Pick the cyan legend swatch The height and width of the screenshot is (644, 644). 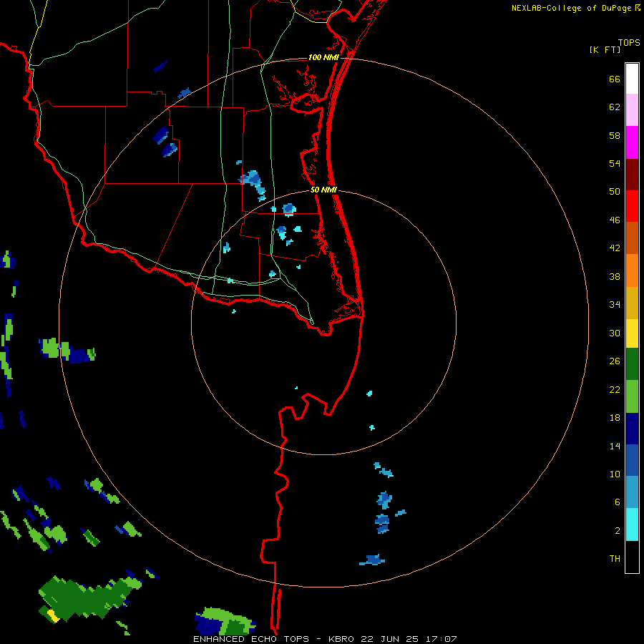(x=632, y=525)
